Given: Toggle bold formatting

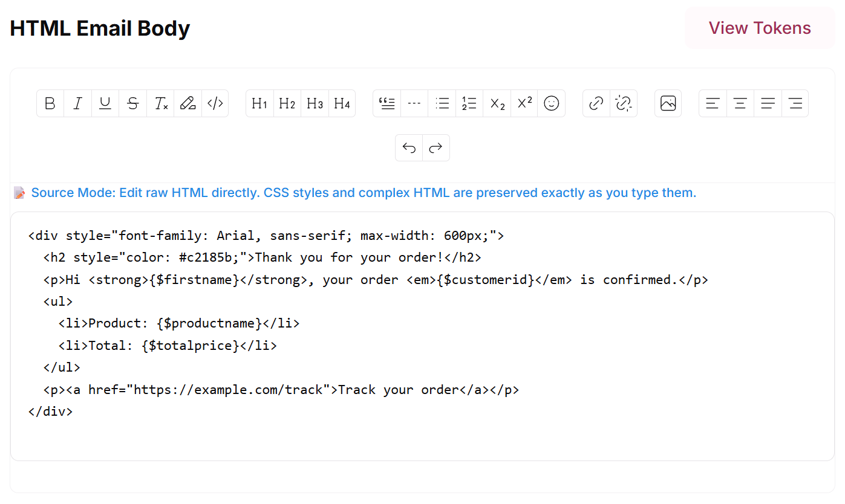Looking at the screenshot, I should [50, 103].
